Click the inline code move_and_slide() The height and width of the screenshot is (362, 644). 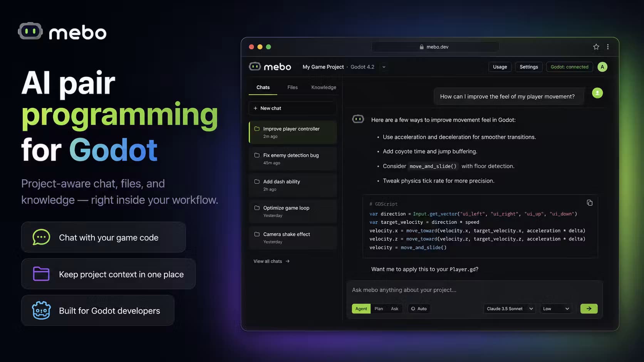click(433, 166)
